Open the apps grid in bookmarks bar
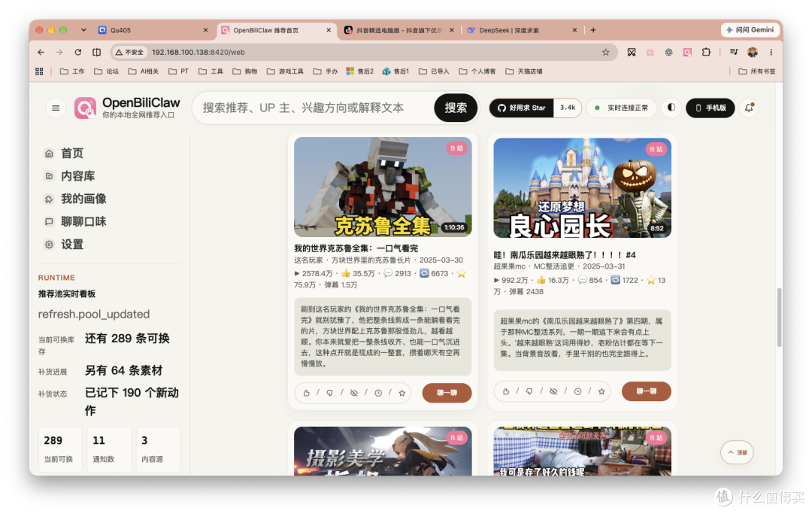Screen dimensions: 812x514 tap(39, 71)
